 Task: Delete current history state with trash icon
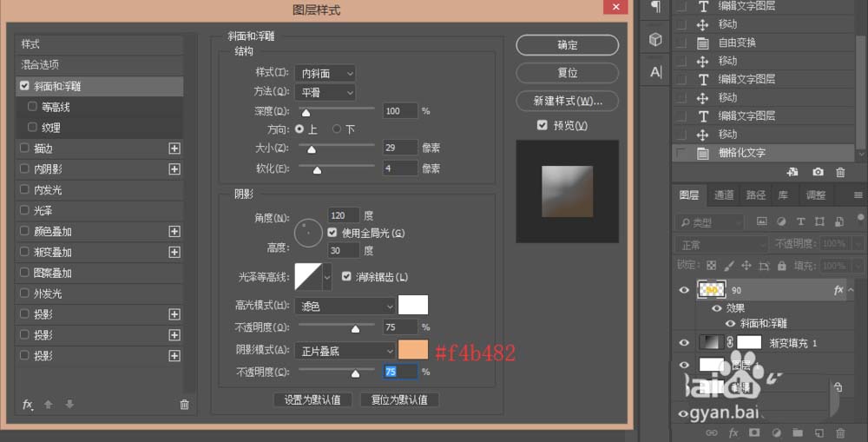tap(840, 172)
